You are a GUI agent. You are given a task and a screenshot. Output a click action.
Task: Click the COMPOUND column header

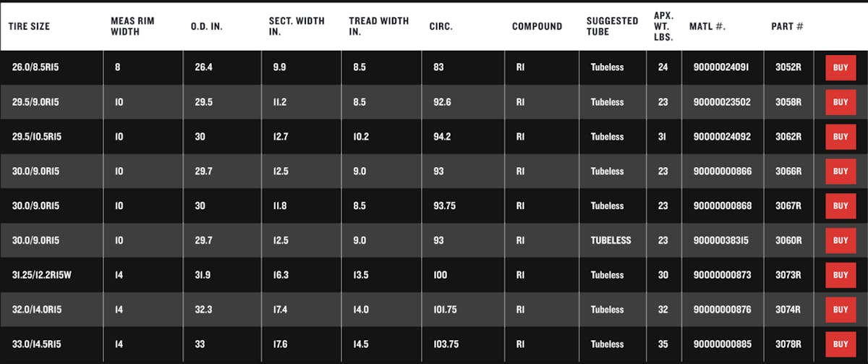click(537, 27)
